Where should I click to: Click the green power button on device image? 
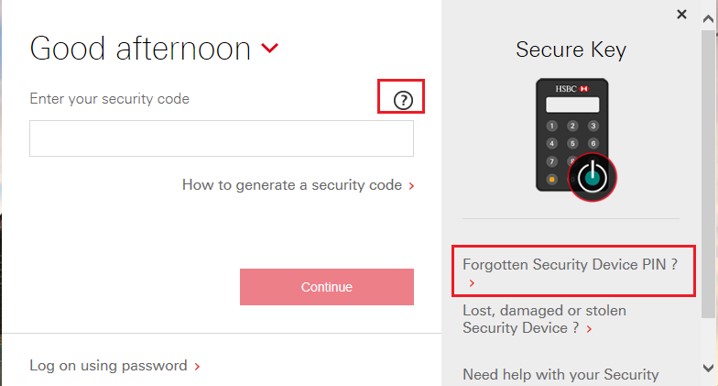[x=592, y=177]
